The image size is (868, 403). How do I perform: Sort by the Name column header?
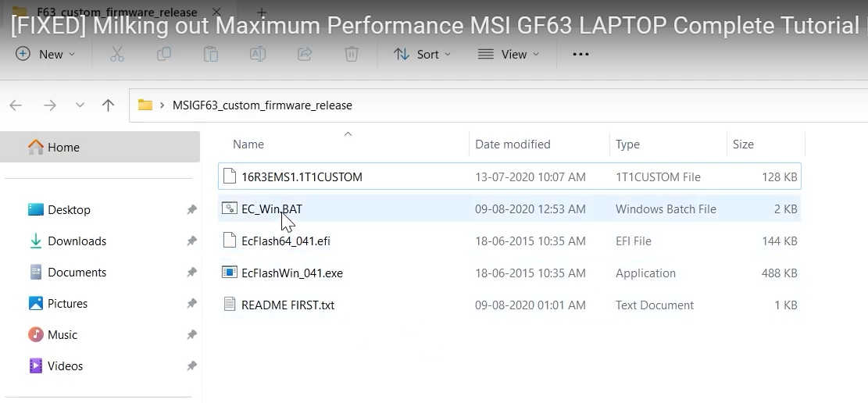point(248,144)
